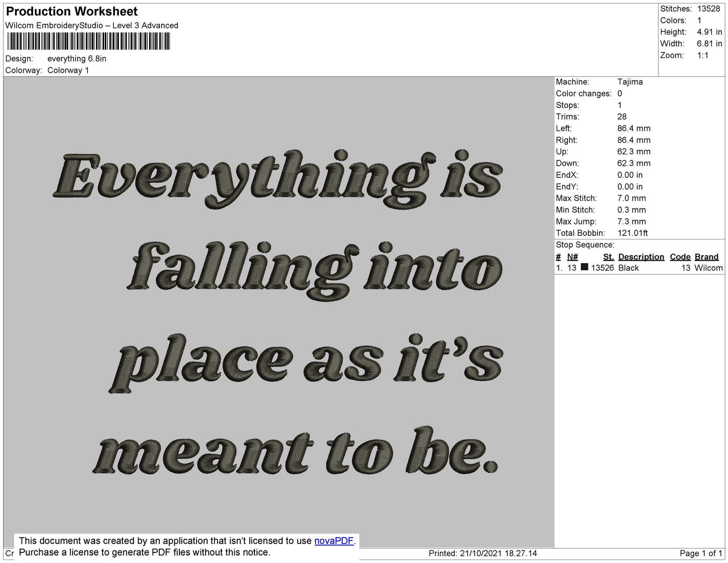The height and width of the screenshot is (563, 728).
Task: Click the 'EndX:' value 0.00 in
Action: [630, 175]
